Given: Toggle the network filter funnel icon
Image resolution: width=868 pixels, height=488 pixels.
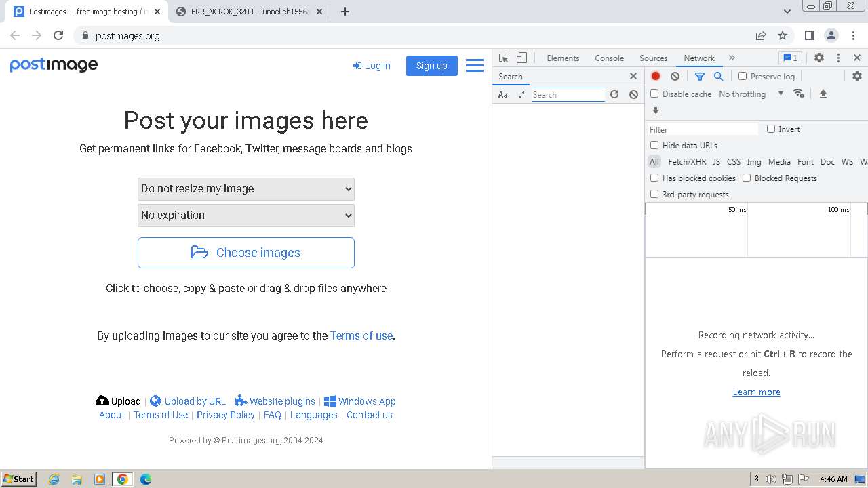Looking at the screenshot, I should click(700, 77).
